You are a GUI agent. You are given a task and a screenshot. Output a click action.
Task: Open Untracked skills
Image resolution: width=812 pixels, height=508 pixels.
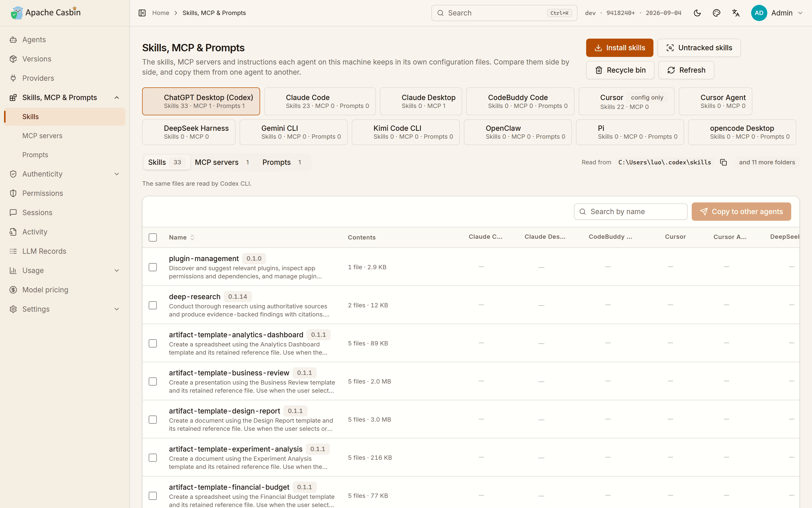click(x=699, y=48)
